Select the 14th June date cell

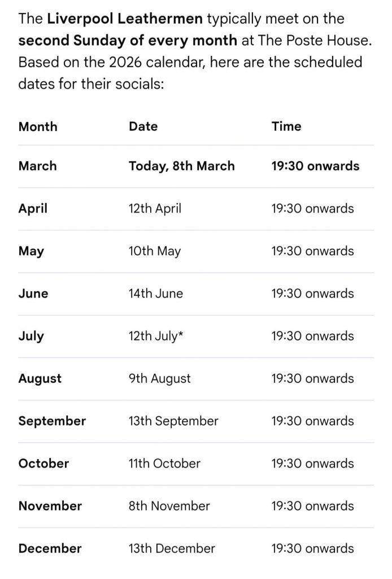pyautogui.click(x=156, y=293)
